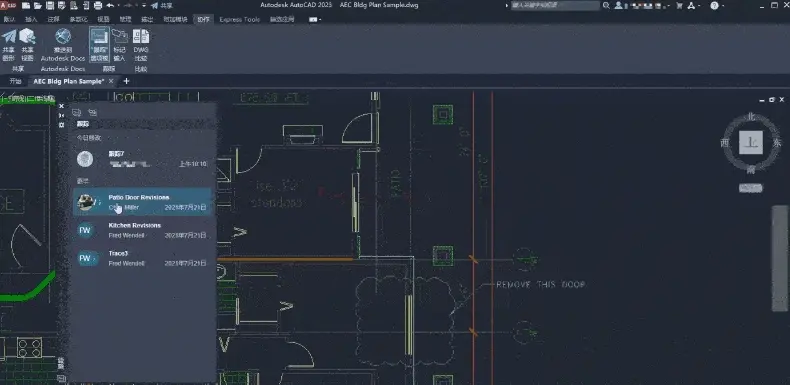Open the 插入 ribbon tab
Screen dimensions: 790x385
click(31, 19)
